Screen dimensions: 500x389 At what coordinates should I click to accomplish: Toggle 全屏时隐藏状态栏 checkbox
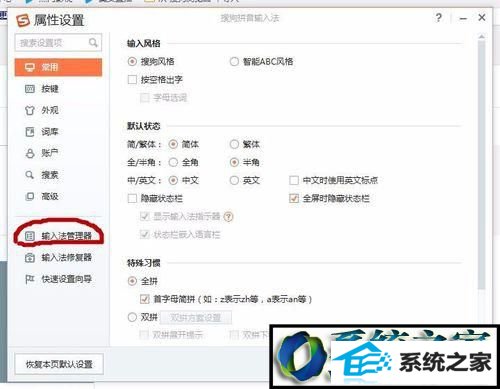(x=294, y=199)
